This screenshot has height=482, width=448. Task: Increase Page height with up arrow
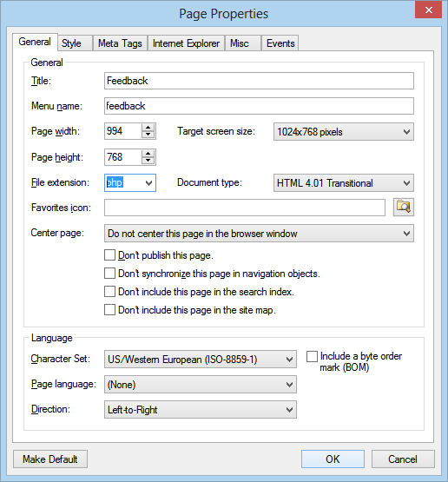[148, 154]
